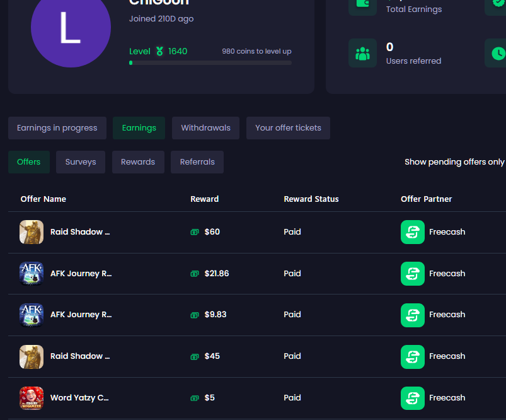Switch to Rewards sub-tab
Image resolution: width=506 pixels, height=420 pixels.
tap(138, 162)
